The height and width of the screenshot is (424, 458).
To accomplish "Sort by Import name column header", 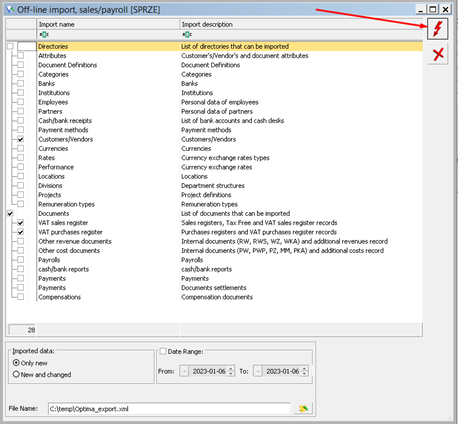I will point(108,24).
